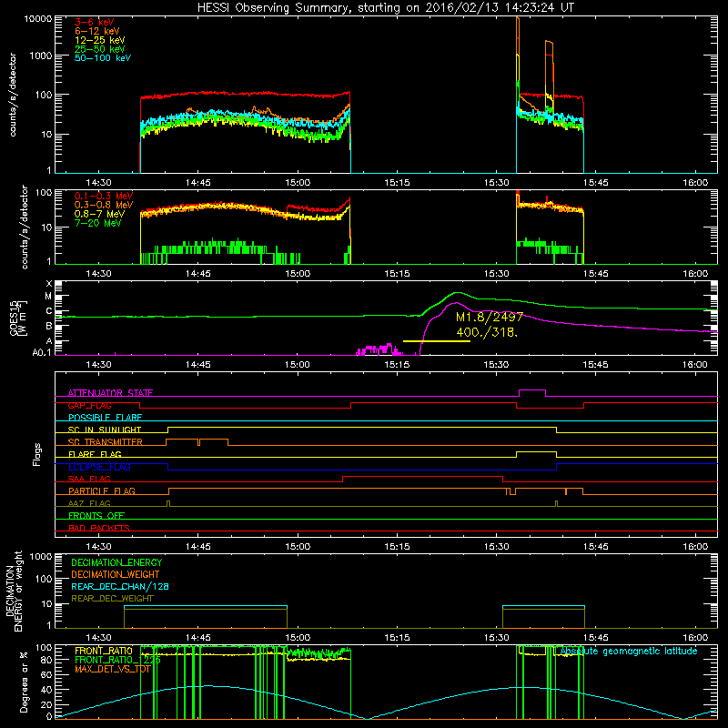Click the 7-20 MeV legend entry
728x728 pixels.
(98, 223)
